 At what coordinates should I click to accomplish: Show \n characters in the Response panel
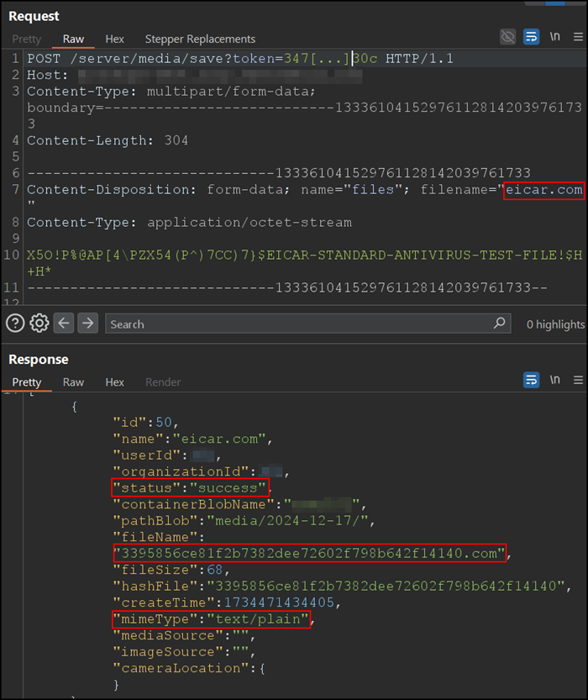pos(555,381)
